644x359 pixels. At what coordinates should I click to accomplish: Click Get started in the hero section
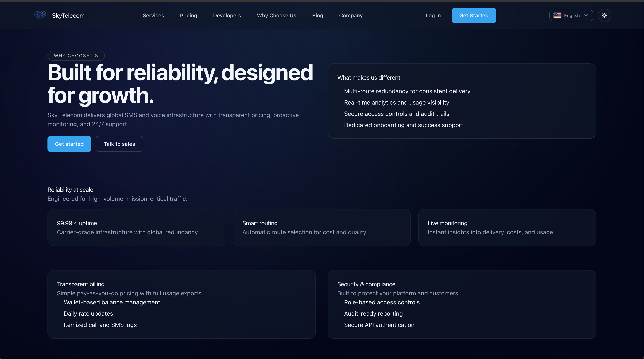(69, 144)
